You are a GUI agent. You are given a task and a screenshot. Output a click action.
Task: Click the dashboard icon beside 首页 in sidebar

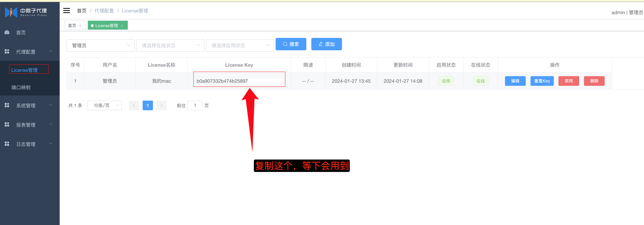point(7,32)
